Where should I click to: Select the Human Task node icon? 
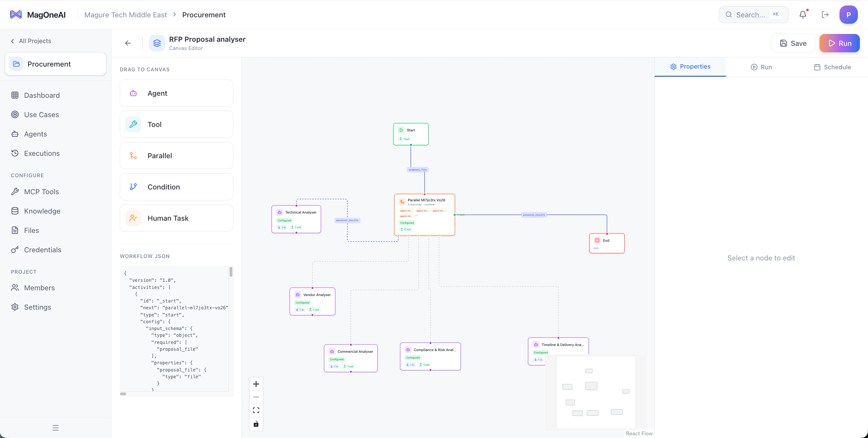click(x=133, y=218)
